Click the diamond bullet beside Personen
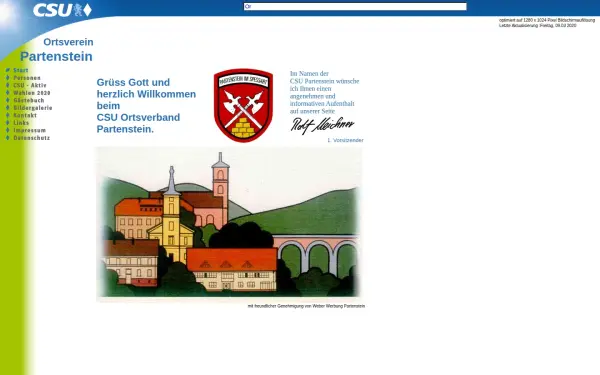This screenshot has width=600, height=375. pos(8,78)
